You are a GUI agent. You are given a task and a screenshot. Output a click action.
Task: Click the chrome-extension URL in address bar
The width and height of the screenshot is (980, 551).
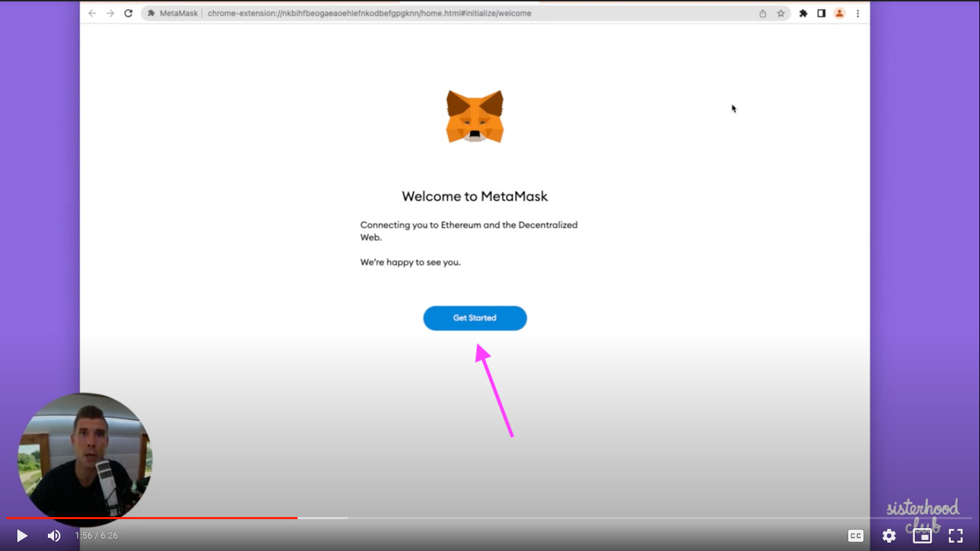click(369, 13)
